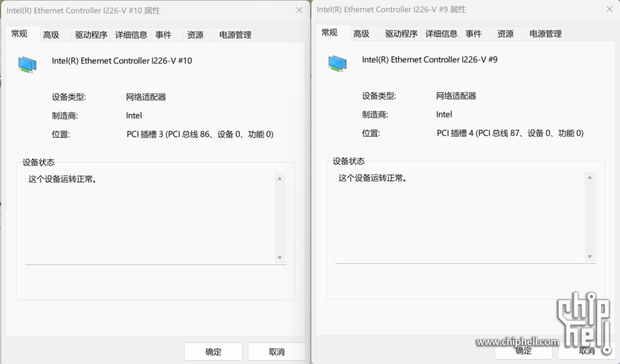Click status text 这个设备运转正常 in #10 window
This screenshot has width=620, height=364.
tap(63, 179)
